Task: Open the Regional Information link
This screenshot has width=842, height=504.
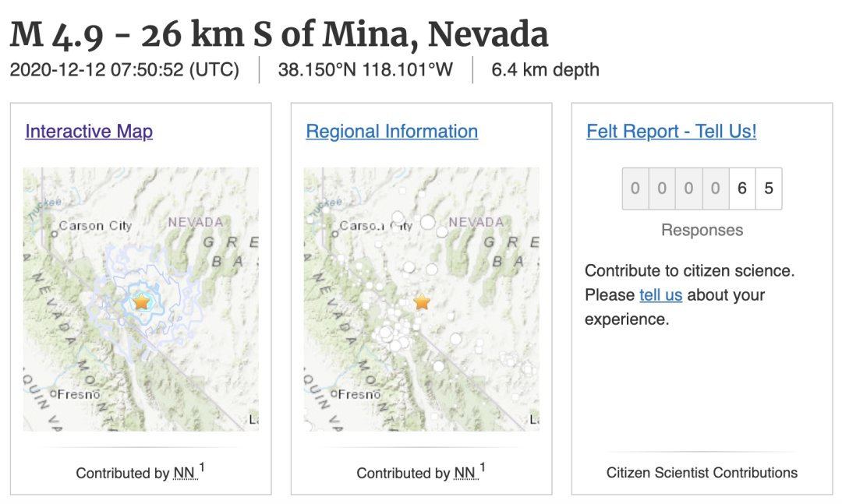Action: (x=391, y=131)
